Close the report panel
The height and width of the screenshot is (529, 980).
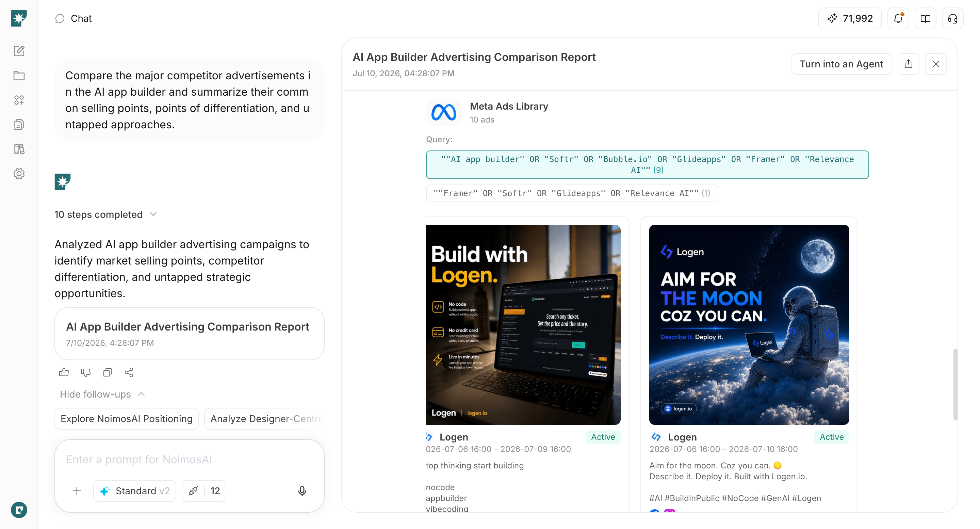pyautogui.click(x=936, y=64)
